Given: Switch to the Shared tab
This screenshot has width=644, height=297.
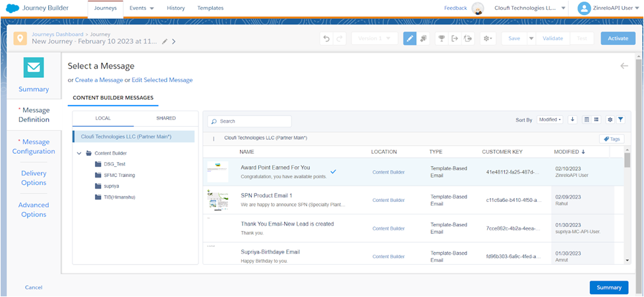Looking at the screenshot, I should point(165,118).
